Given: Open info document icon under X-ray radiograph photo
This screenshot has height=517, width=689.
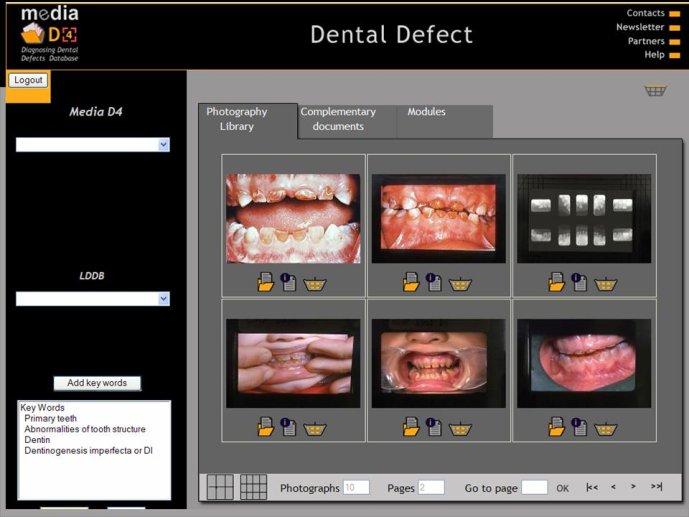Looking at the screenshot, I should point(579,282).
